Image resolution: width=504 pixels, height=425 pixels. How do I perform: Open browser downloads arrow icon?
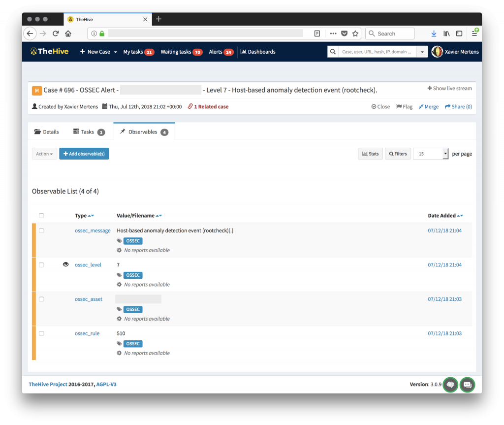coord(434,33)
